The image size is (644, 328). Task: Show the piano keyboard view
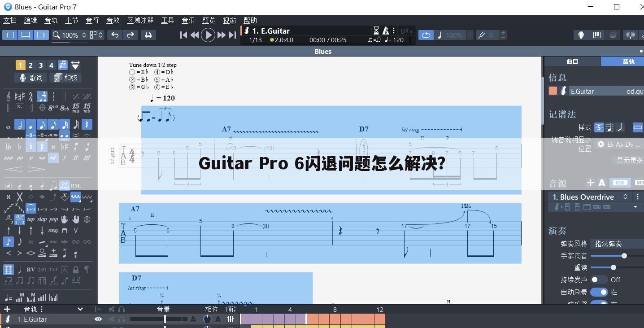click(597, 35)
